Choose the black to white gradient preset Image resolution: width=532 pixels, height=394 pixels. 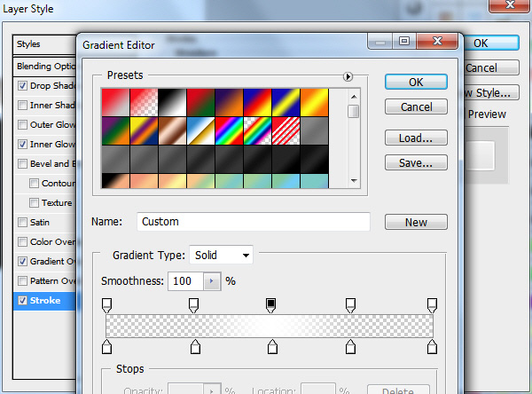[x=172, y=103]
